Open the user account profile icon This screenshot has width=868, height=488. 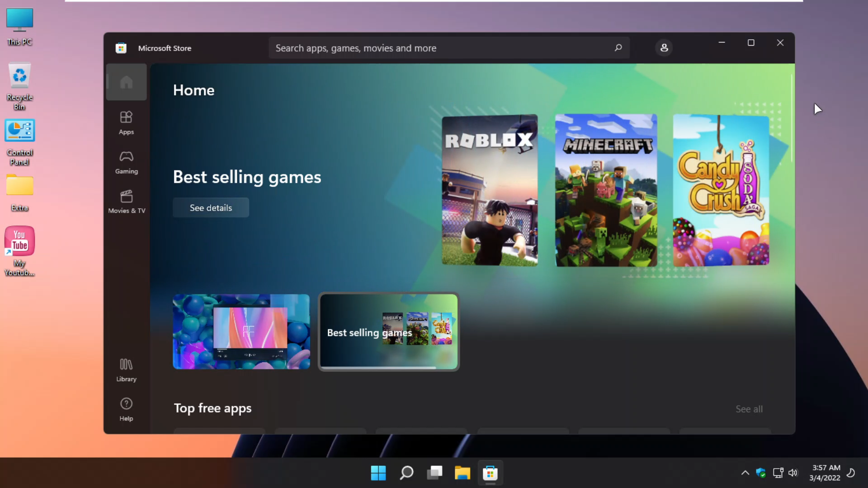click(664, 48)
